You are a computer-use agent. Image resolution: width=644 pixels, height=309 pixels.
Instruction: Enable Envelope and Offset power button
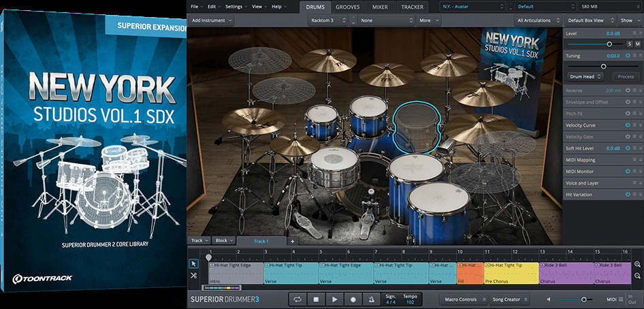628,102
